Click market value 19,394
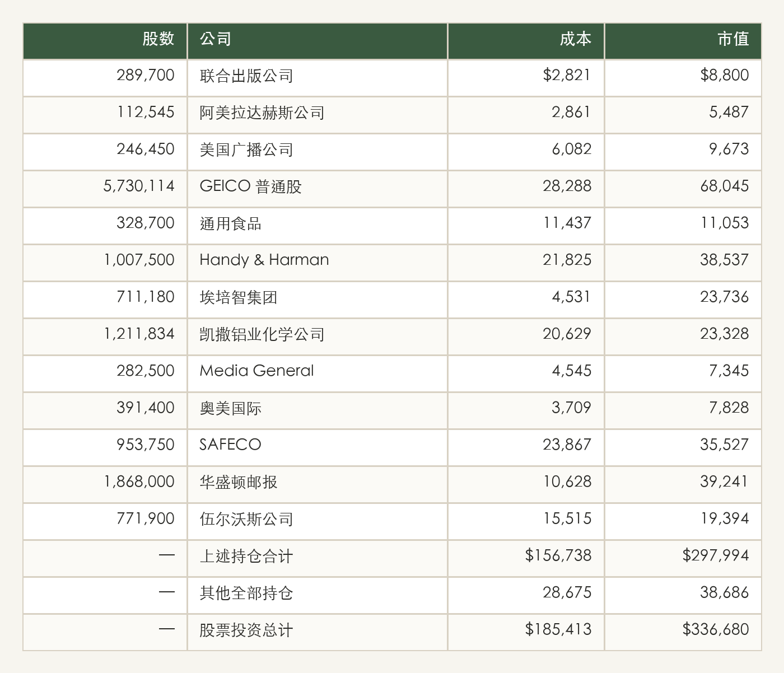The image size is (784, 673). coord(725,519)
